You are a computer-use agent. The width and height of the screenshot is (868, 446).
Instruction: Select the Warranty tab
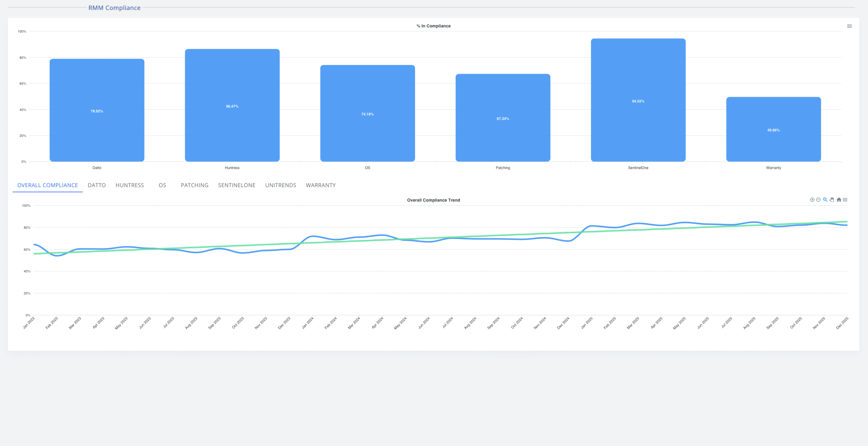(x=320, y=185)
